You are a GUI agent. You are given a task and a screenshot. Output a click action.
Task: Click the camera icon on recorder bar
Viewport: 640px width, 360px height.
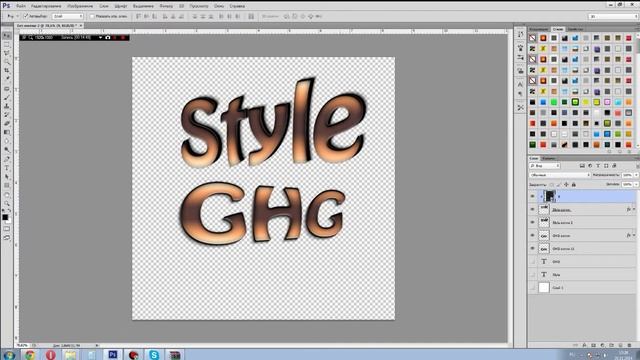pos(108,38)
